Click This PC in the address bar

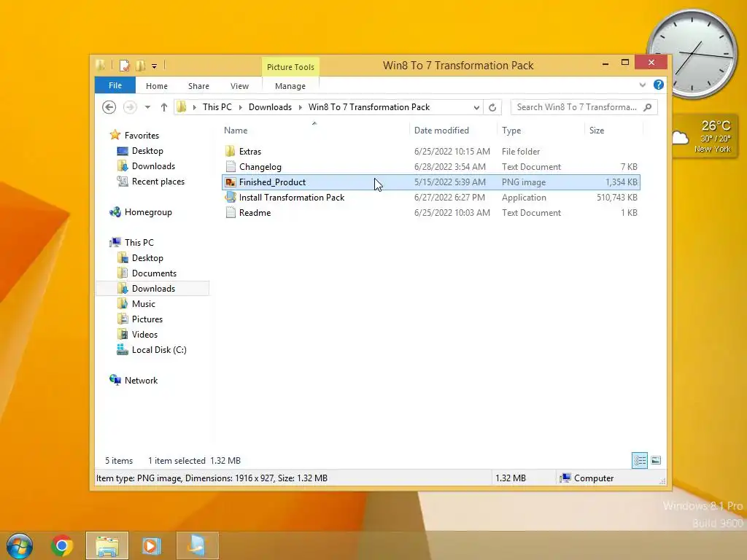(217, 107)
